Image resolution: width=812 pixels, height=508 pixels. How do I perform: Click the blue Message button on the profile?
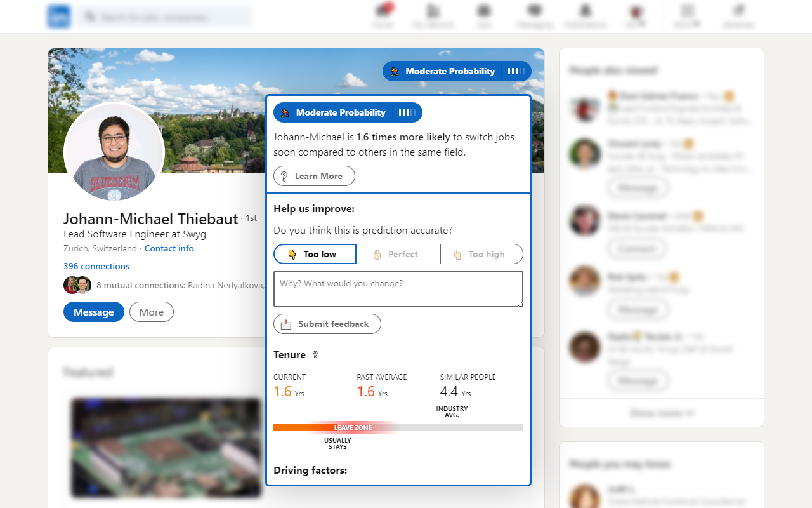tap(94, 312)
